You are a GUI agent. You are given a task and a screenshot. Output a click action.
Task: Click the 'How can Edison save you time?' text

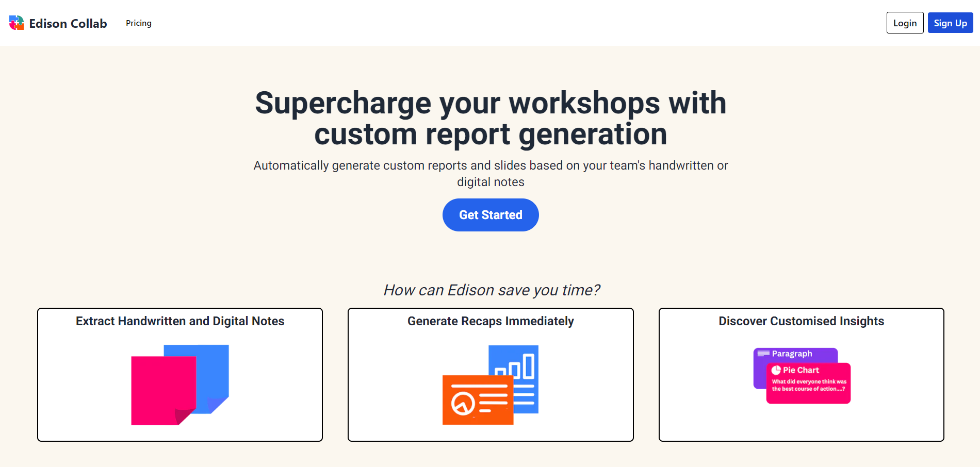tap(491, 290)
